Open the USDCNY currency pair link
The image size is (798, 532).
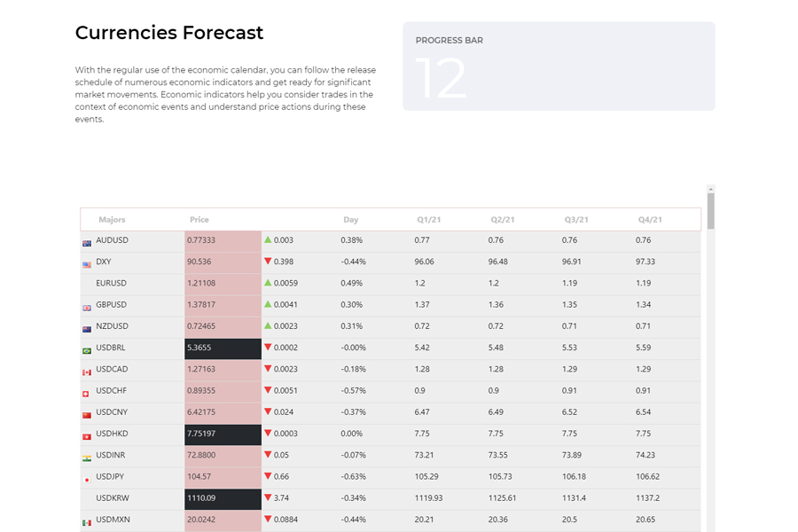(x=112, y=412)
